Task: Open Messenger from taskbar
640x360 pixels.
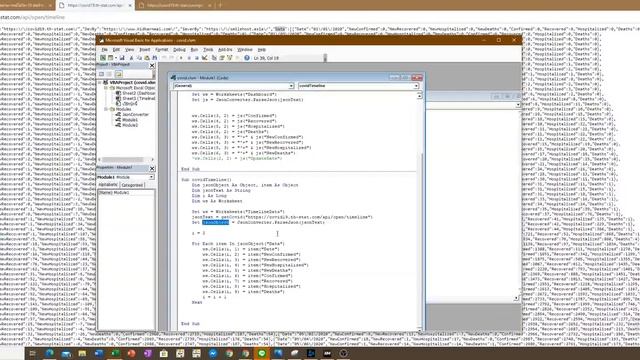Action: point(213,353)
